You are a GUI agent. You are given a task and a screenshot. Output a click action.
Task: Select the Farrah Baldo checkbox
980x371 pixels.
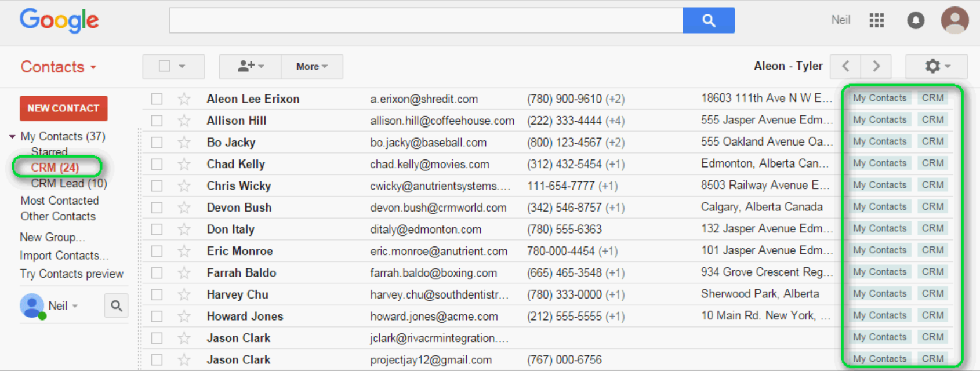point(157,273)
